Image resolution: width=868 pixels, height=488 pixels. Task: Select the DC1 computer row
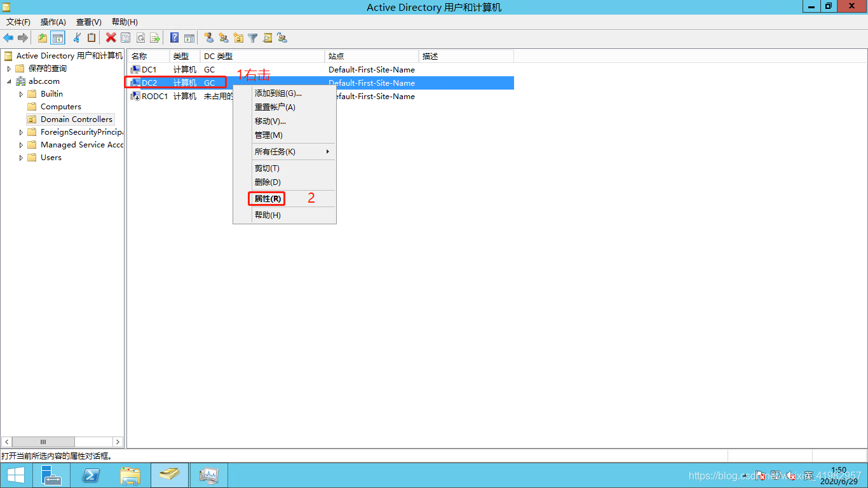(320, 69)
